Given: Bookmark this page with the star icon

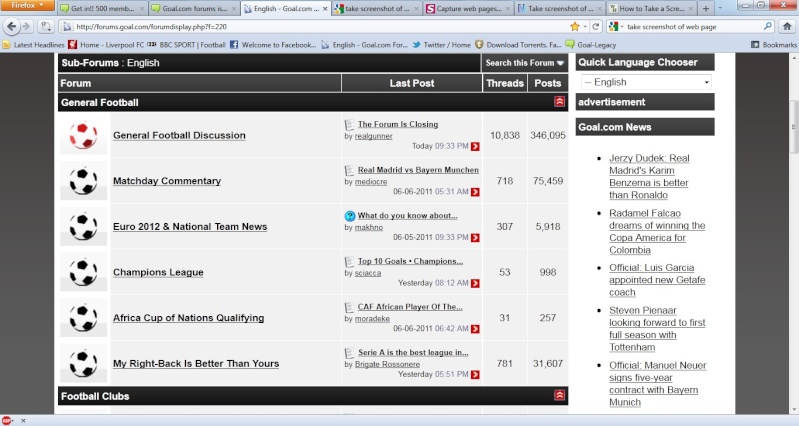Looking at the screenshot, I should (575, 26).
